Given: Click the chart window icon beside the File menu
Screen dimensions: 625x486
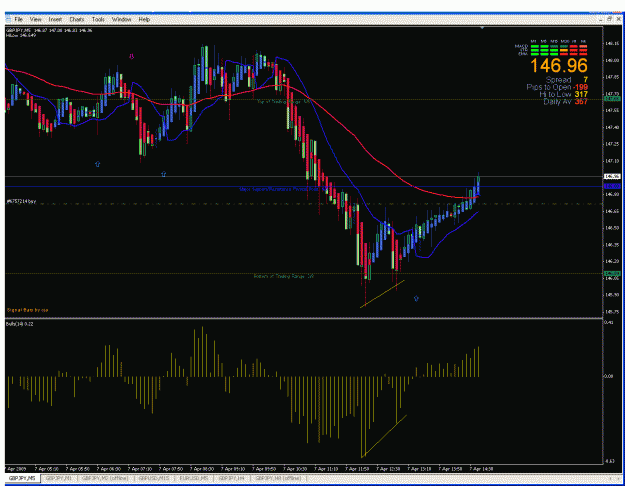Looking at the screenshot, I should 8,19.
